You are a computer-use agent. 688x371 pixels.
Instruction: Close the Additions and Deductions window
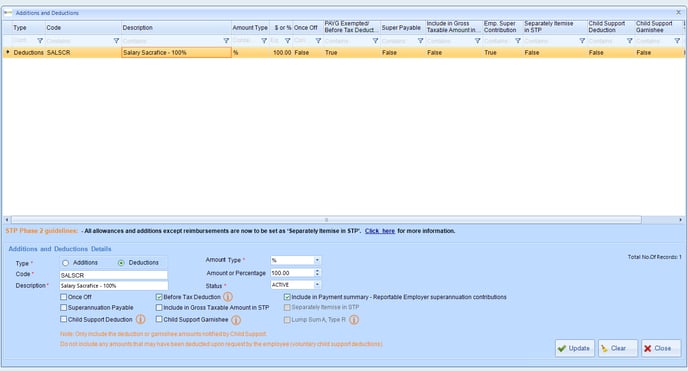[678, 13]
